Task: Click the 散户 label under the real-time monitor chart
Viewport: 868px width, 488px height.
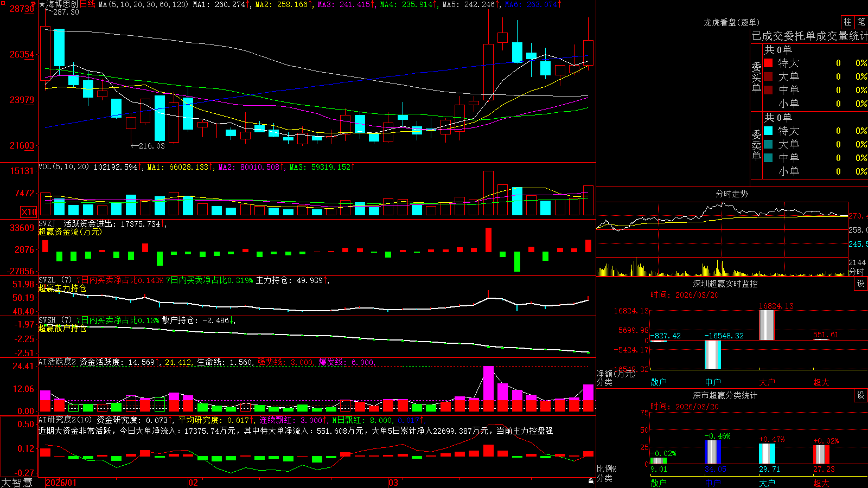Action: coord(659,382)
